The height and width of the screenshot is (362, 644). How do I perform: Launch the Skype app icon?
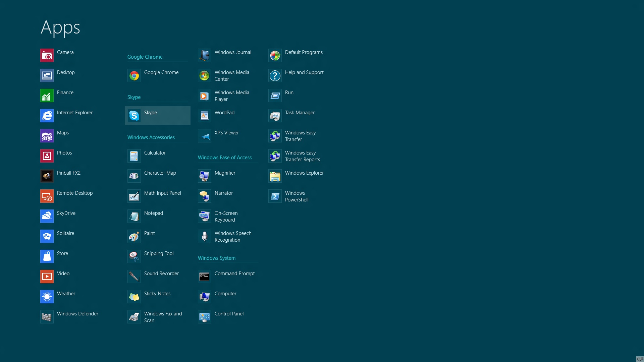click(x=134, y=116)
